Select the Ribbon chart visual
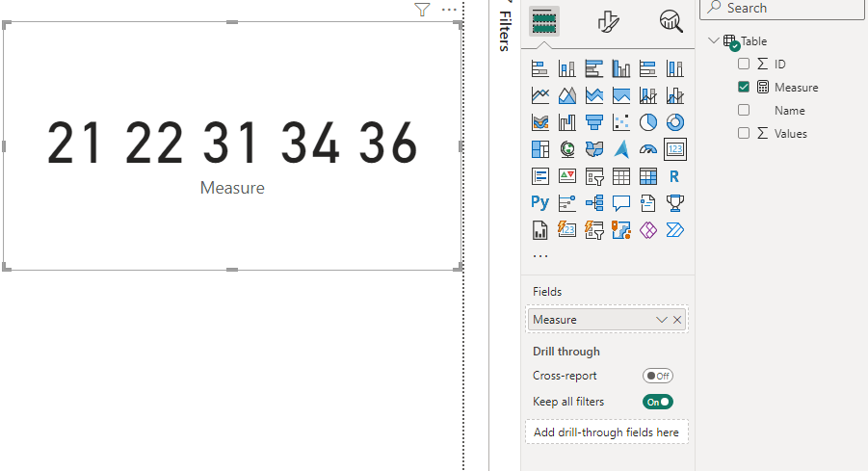Image resolution: width=868 pixels, height=471 pixels. (x=539, y=122)
